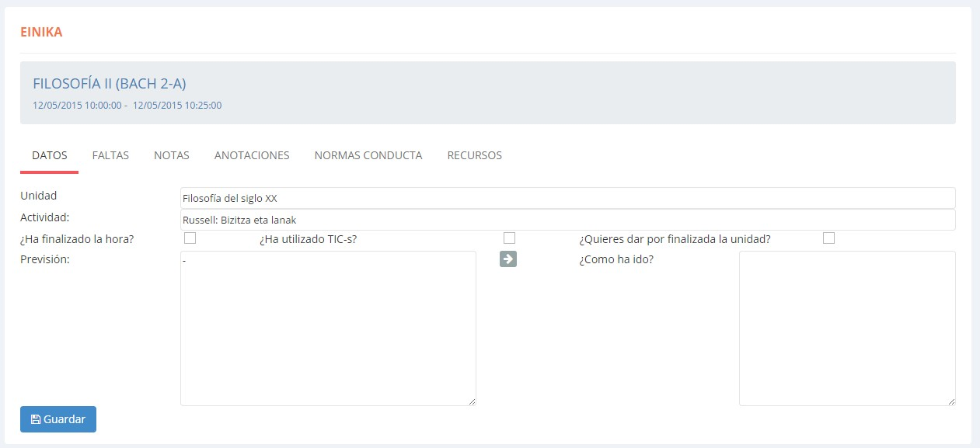Enable the '¿Ha utilizado TIC-s?' checkbox
980x448 pixels.
pyautogui.click(x=509, y=238)
